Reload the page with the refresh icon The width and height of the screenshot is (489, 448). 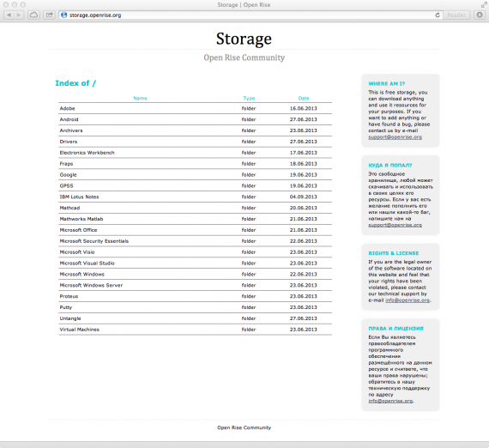[438, 15]
